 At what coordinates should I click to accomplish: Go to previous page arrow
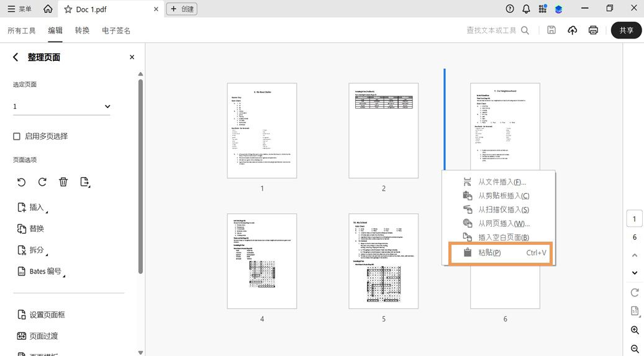tap(635, 255)
